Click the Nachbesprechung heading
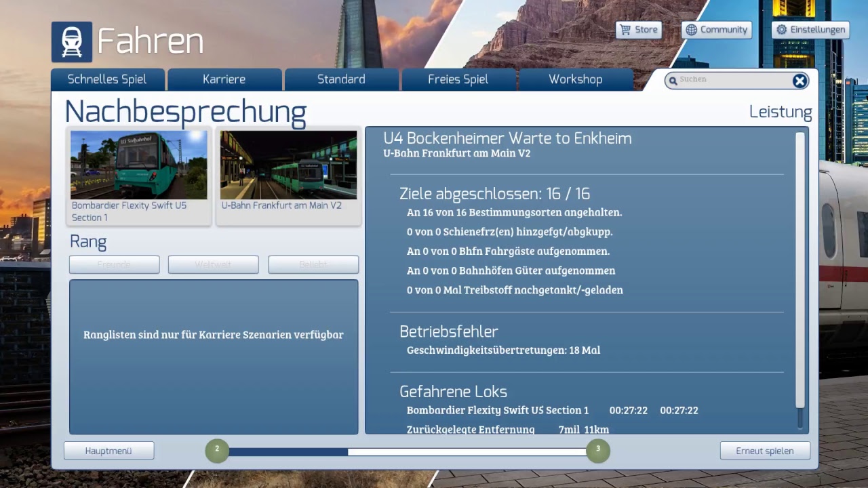Image resolution: width=868 pixels, height=488 pixels. pyautogui.click(x=186, y=113)
